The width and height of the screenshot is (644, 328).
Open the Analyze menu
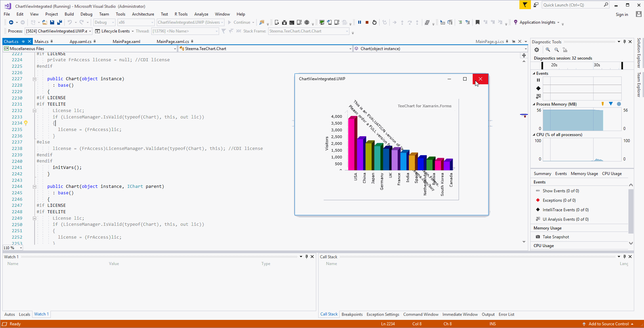point(201,14)
